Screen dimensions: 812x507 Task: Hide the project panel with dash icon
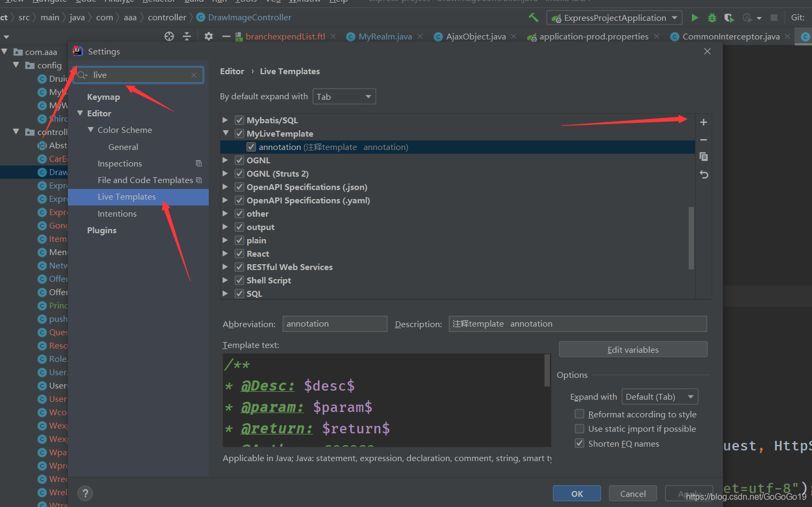click(226, 36)
